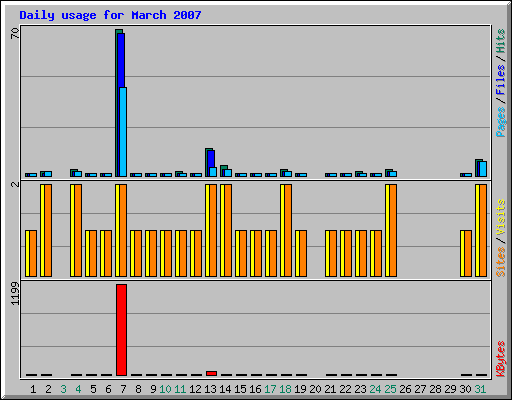Click the short orange sites bar for day 1
The height and width of the screenshot is (400, 512).
(33, 253)
